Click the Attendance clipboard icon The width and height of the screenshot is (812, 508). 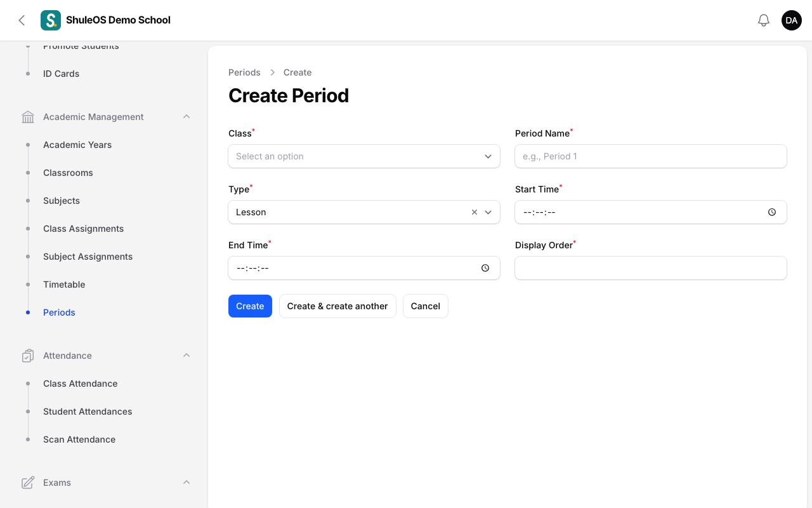click(28, 356)
